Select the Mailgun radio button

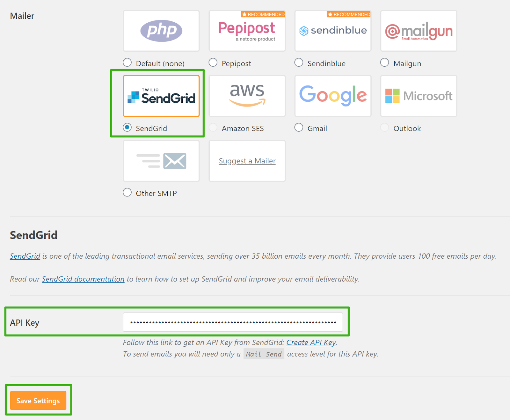coord(385,63)
